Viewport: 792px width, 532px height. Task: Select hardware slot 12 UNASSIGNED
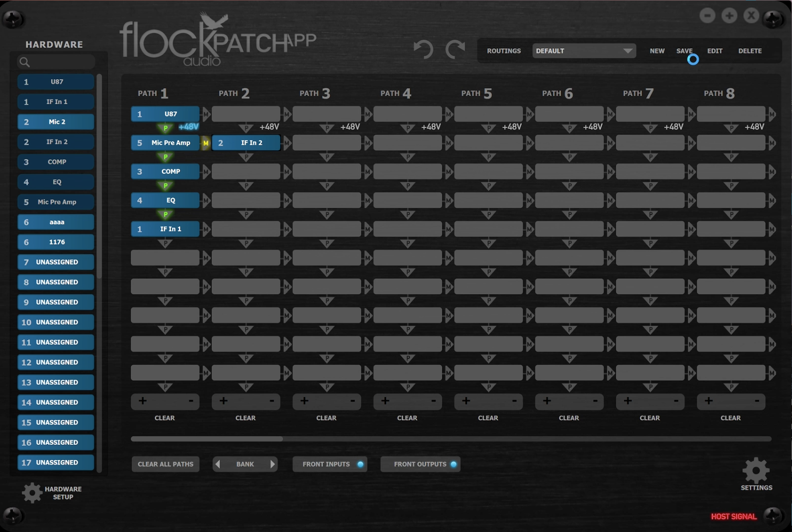[x=56, y=362]
